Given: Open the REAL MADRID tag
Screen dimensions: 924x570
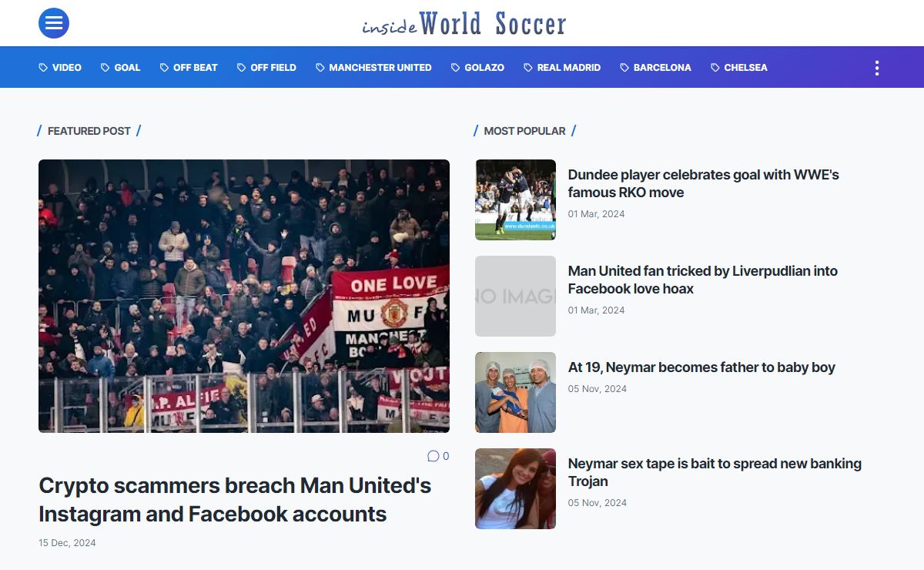Looking at the screenshot, I should (x=562, y=68).
